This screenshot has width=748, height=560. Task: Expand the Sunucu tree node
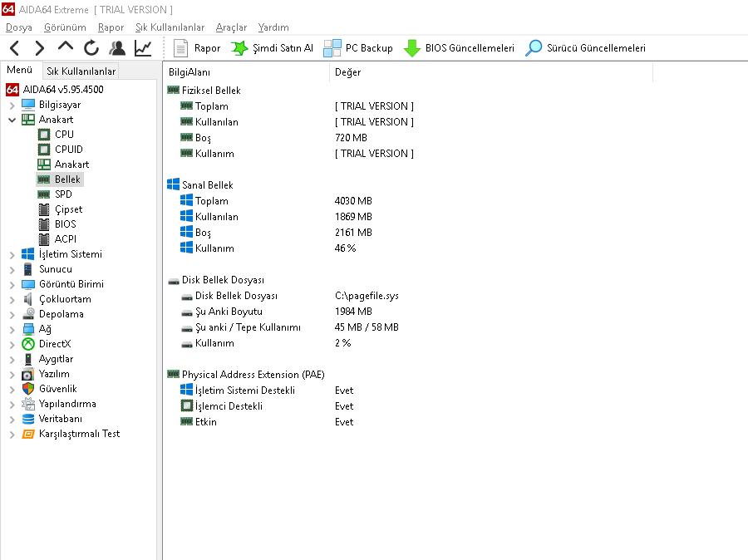point(12,269)
